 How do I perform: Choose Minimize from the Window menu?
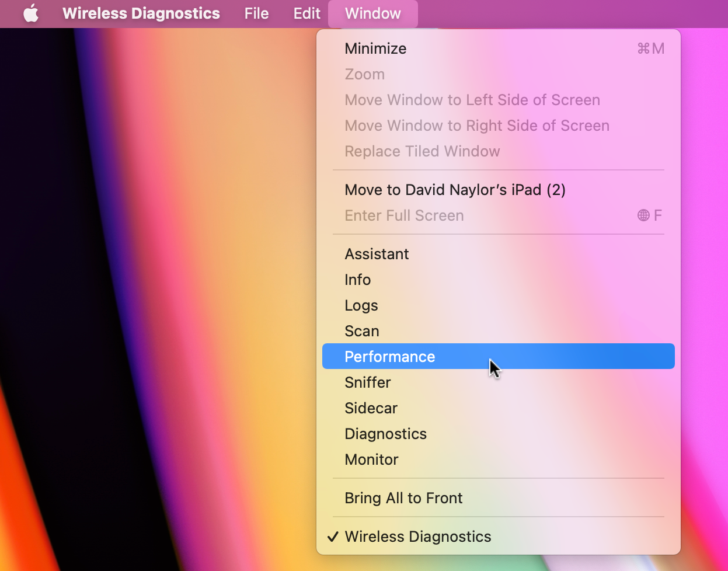point(499,48)
